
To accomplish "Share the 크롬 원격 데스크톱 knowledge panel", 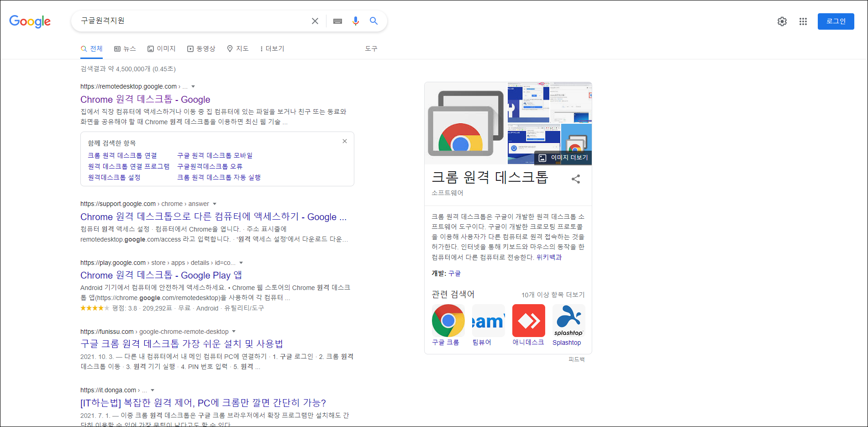I will (x=576, y=179).
